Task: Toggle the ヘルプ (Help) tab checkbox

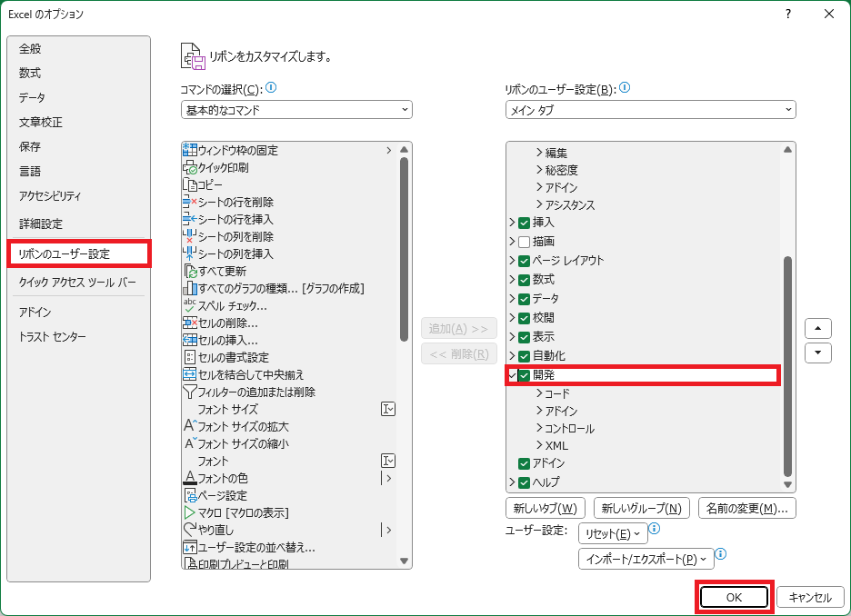Action: [x=524, y=482]
